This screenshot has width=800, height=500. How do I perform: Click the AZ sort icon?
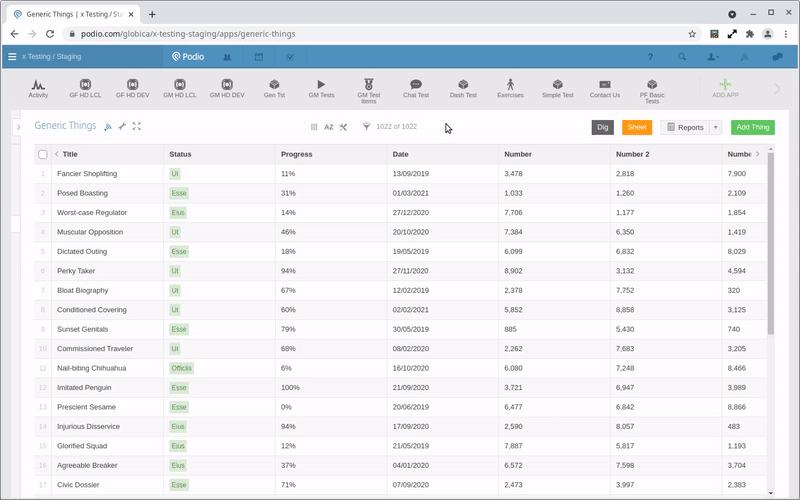click(329, 127)
